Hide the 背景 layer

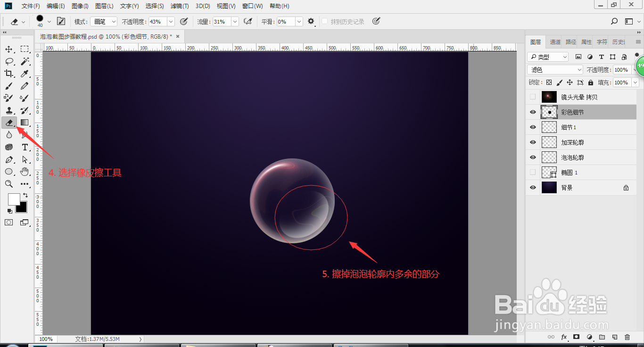(x=533, y=188)
